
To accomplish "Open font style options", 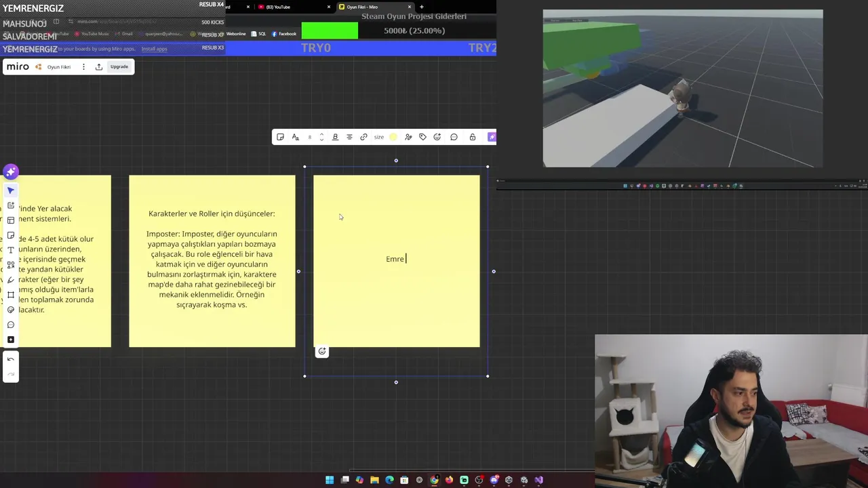I will (295, 137).
